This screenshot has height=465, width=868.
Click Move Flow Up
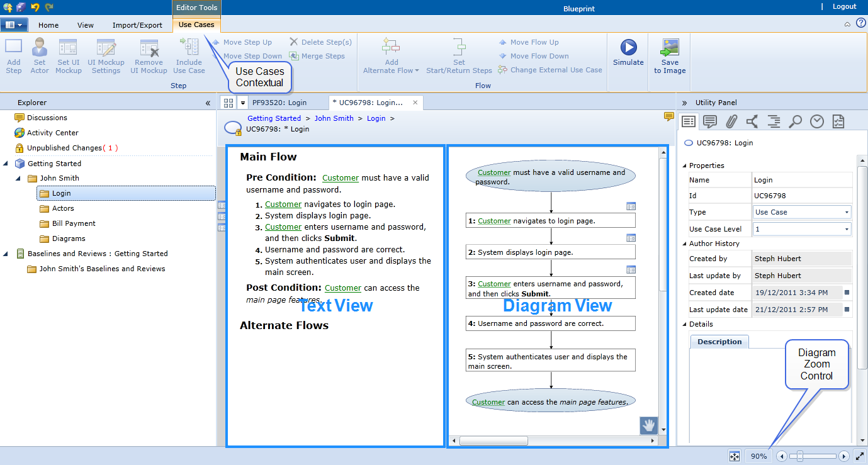point(529,42)
